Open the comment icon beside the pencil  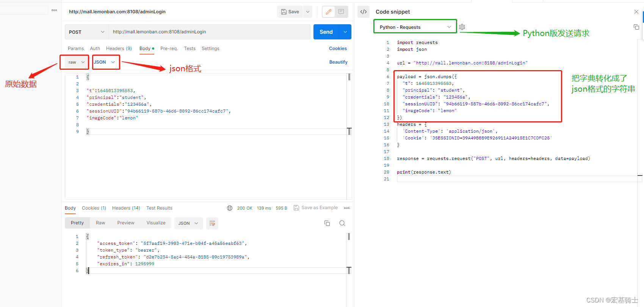pyautogui.click(x=341, y=12)
